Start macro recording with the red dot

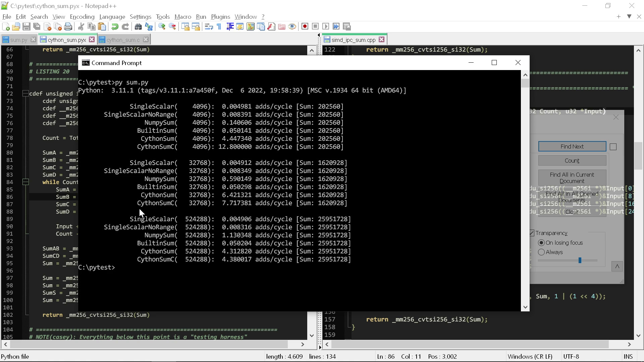point(305,27)
